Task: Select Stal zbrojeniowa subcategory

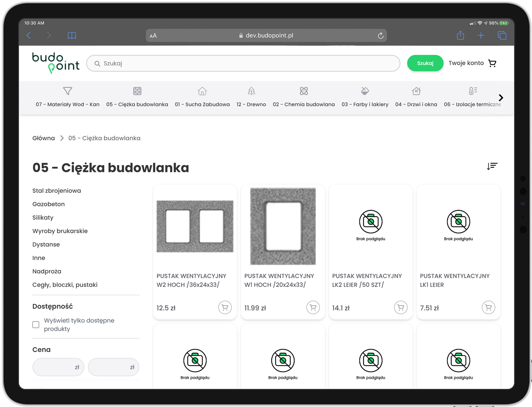Action: (x=57, y=191)
